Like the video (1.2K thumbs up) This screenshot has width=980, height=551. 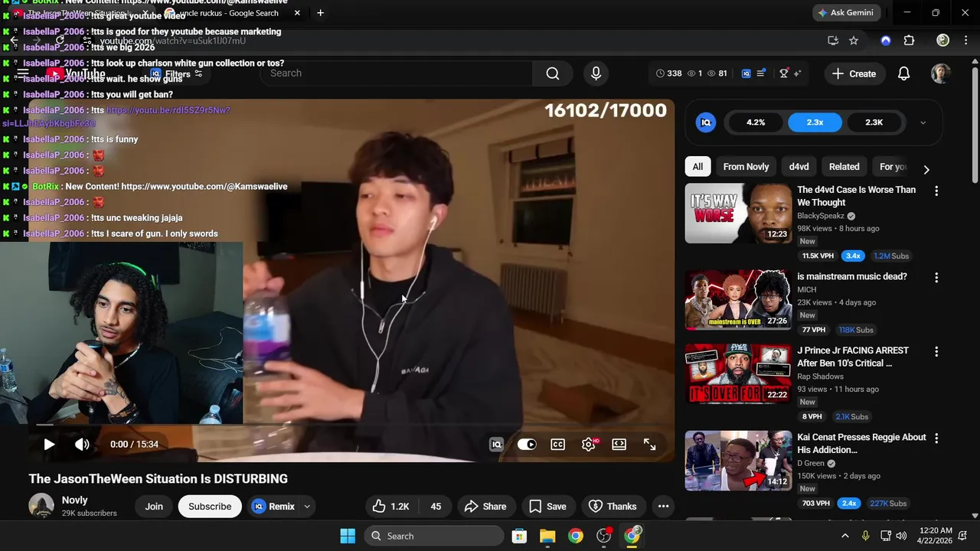391,506
